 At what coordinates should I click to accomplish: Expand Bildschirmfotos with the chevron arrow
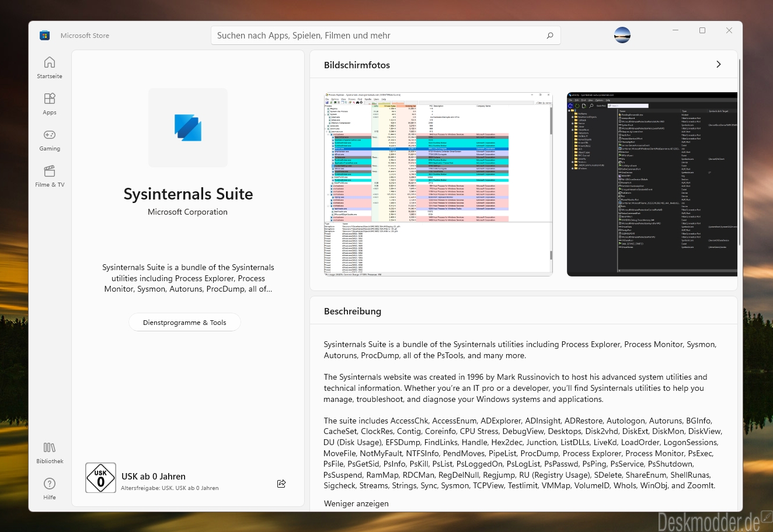[719, 64]
